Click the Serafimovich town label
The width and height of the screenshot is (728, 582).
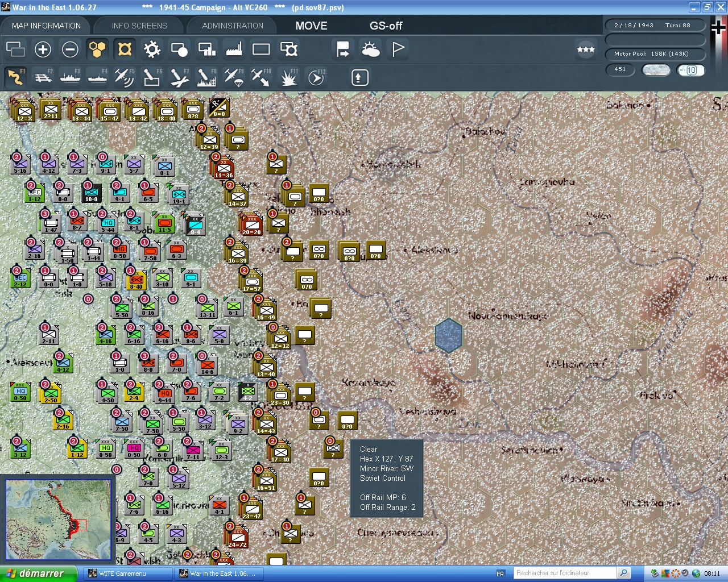point(531,450)
